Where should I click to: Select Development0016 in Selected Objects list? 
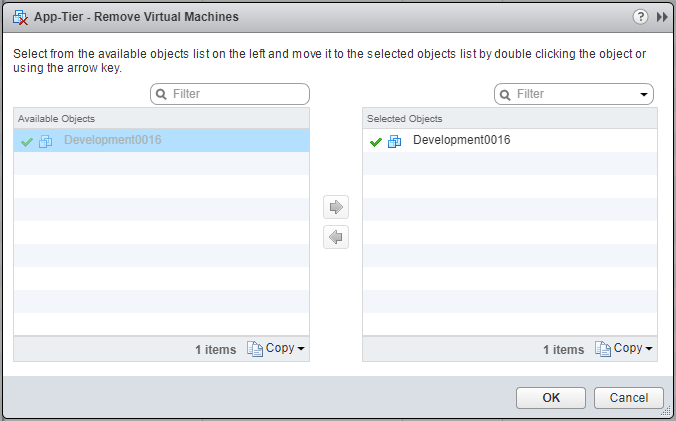click(461, 140)
